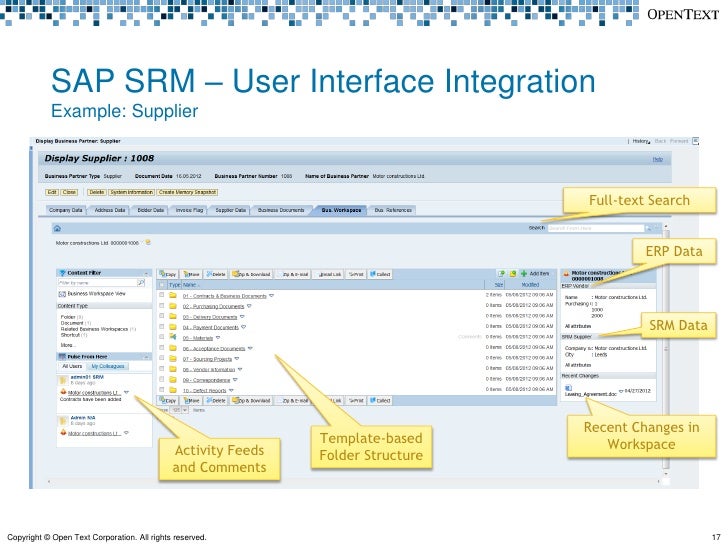Check box for 06 - Acceptance Documents

162,347
